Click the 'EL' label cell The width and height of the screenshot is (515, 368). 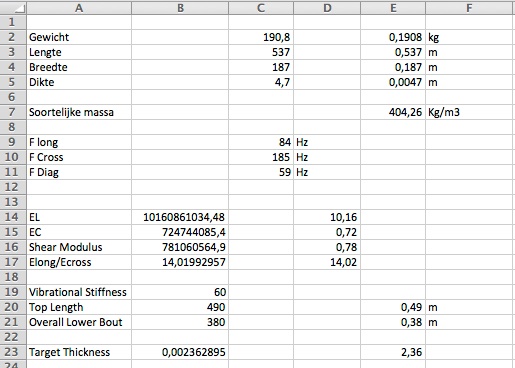pos(79,217)
